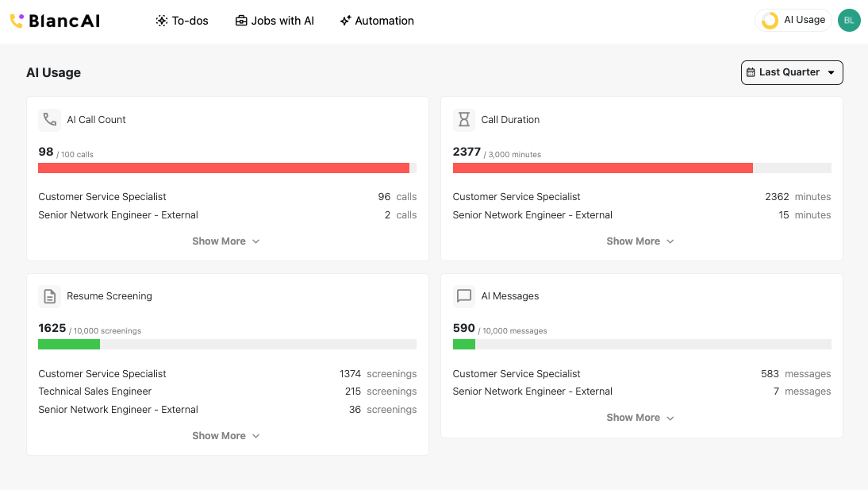Go to Jobs with AI
The width and height of the screenshot is (868, 490).
[x=275, y=21]
